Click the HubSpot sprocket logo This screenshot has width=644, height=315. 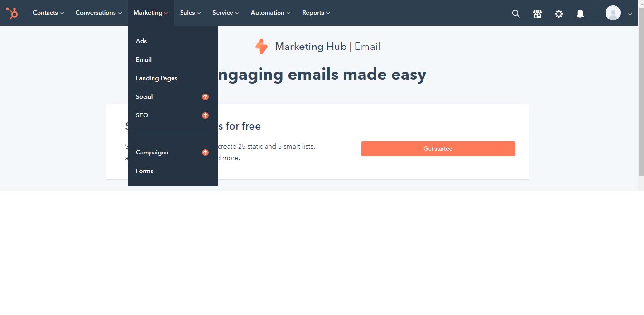click(12, 13)
